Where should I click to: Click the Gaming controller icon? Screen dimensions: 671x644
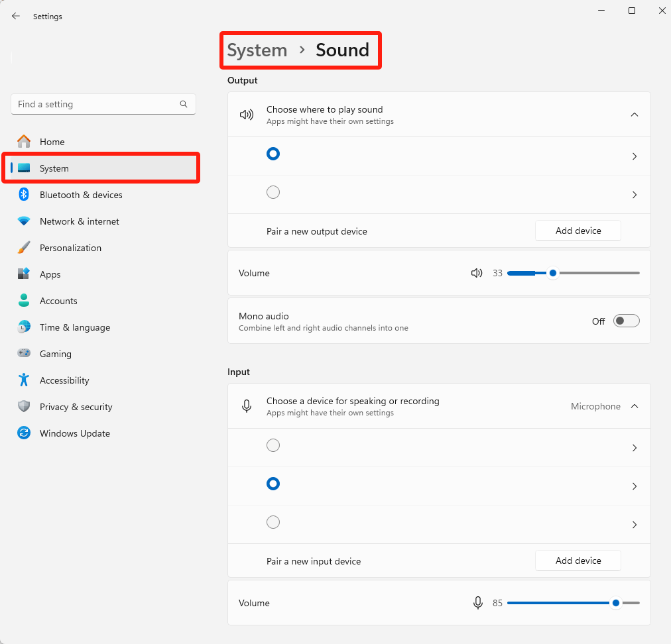coord(24,353)
